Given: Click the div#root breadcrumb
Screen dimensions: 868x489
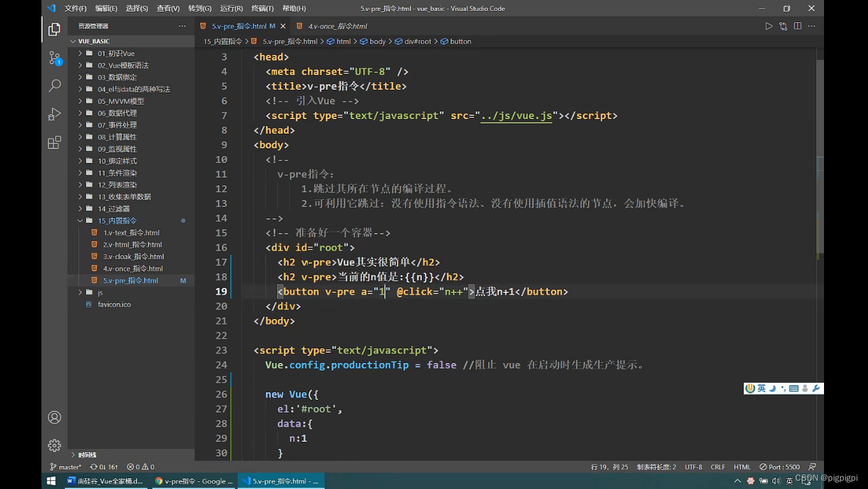Looking at the screenshot, I should 412,41.
